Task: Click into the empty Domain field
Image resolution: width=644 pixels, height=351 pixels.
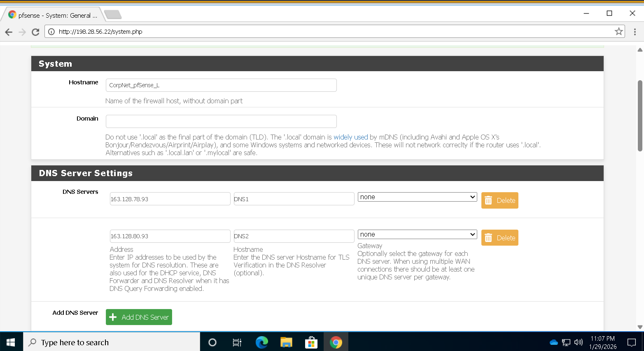Action: 221,121
